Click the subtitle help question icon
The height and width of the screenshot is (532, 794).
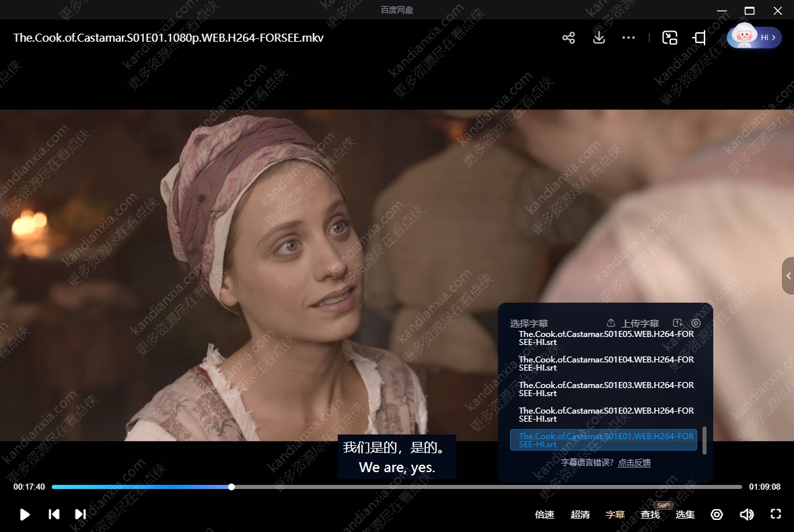pos(678,324)
